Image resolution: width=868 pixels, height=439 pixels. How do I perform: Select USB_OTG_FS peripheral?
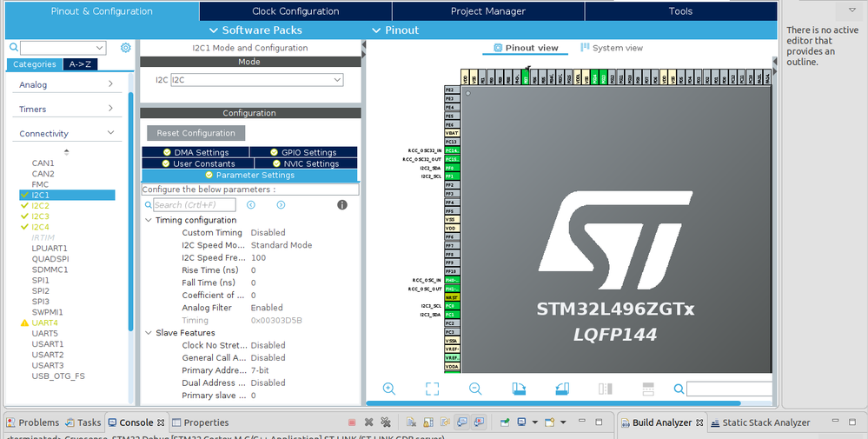[58, 376]
